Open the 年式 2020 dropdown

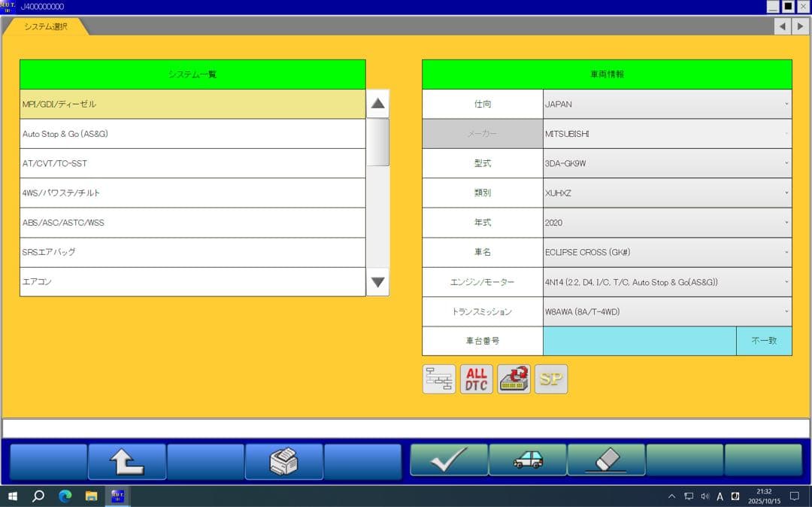[x=667, y=223]
